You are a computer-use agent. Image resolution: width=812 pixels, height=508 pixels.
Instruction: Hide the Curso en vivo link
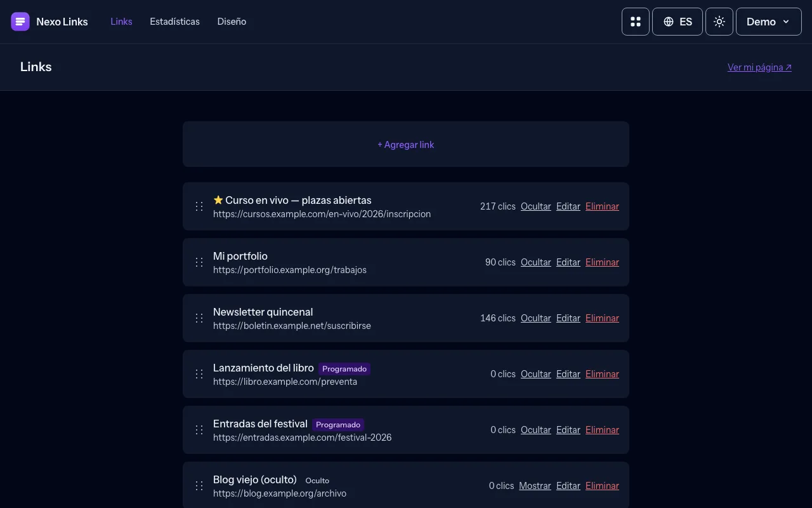tap(536, 206)
